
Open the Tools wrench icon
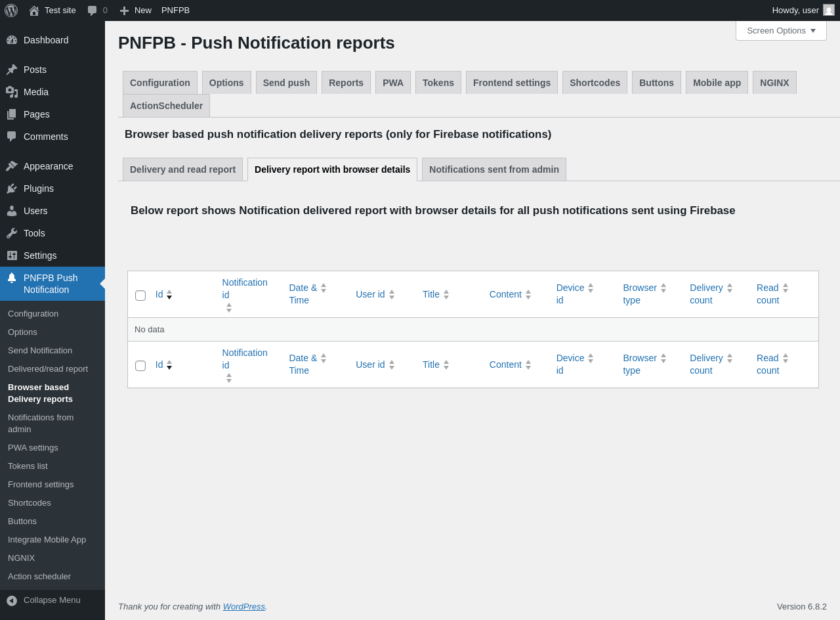12,233
